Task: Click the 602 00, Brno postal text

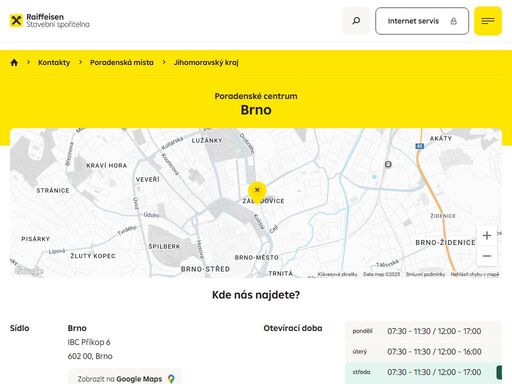Action: pos(90,356)
